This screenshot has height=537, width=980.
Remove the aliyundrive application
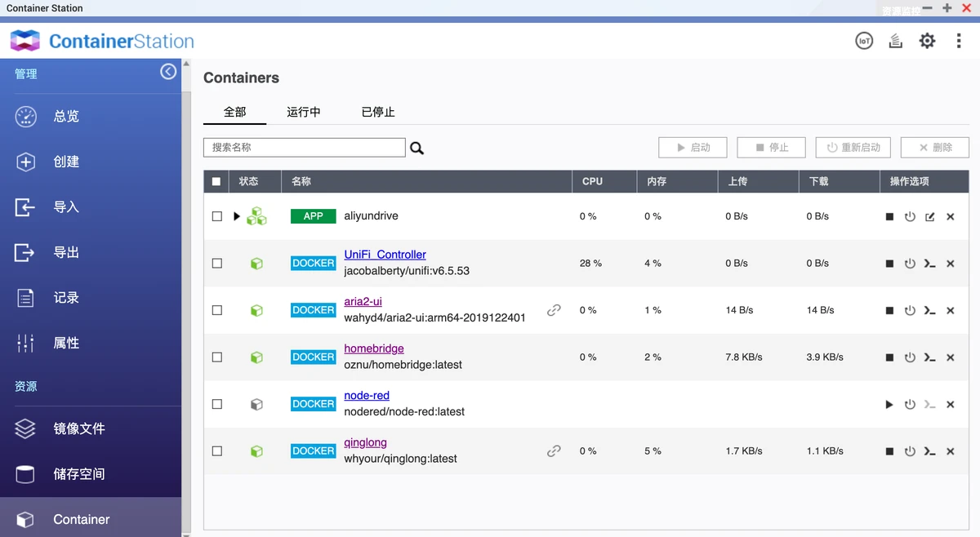[x=951, y=217]
